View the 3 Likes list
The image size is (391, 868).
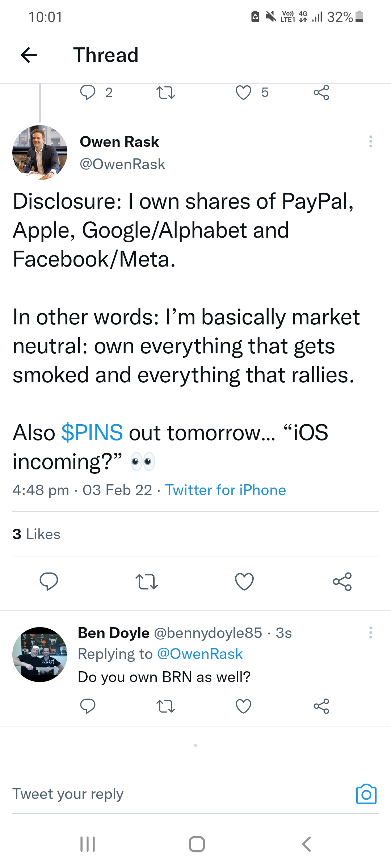(x=36, y=534)
